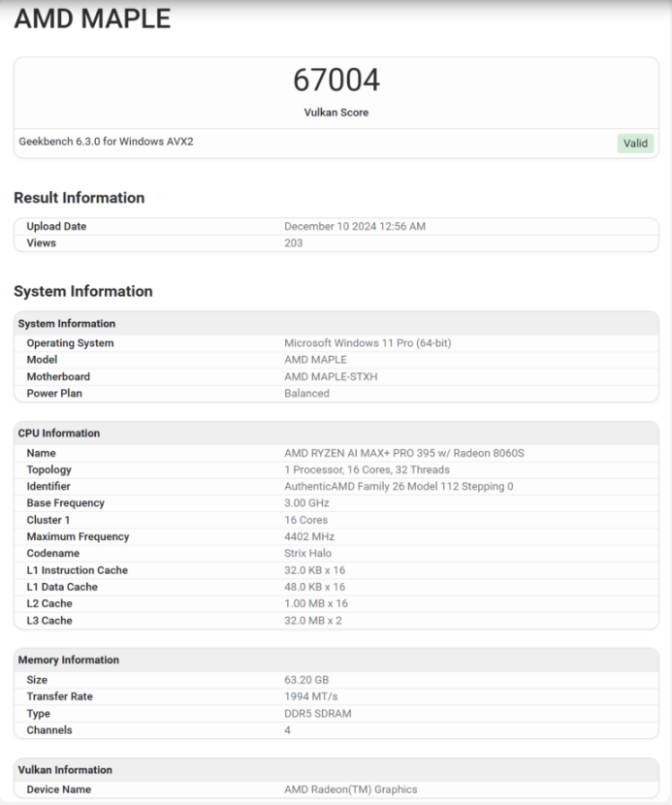Select the 16 Cores cluster value
The width and height of the screenshot is (672, 805).
coord(306,520)
